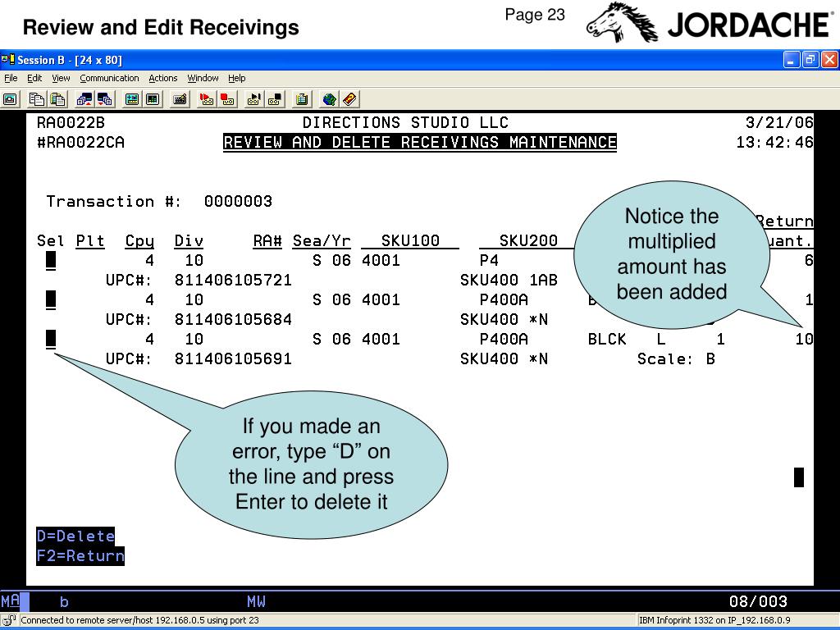Open the View menu
Screen dimensions: 840x630
click(x=61, y=78)
